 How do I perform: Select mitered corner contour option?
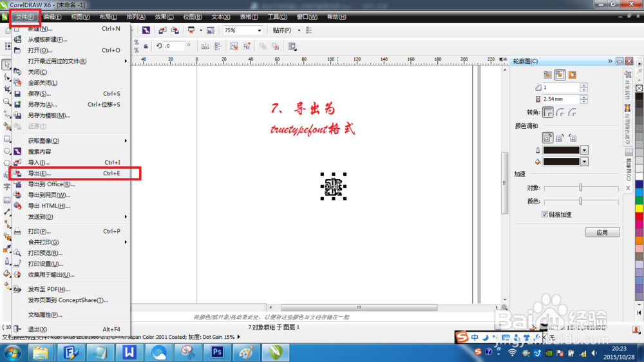coord(547,112)
